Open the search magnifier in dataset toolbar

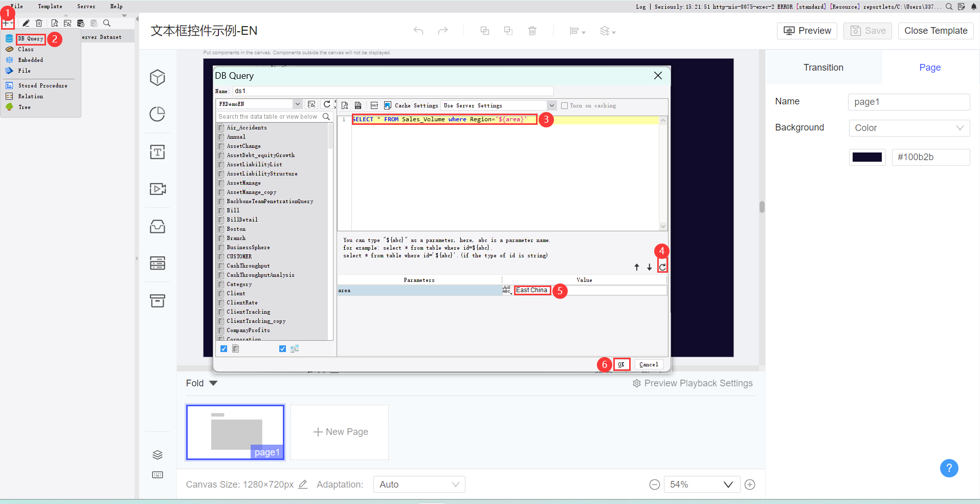tap(107, 23)
